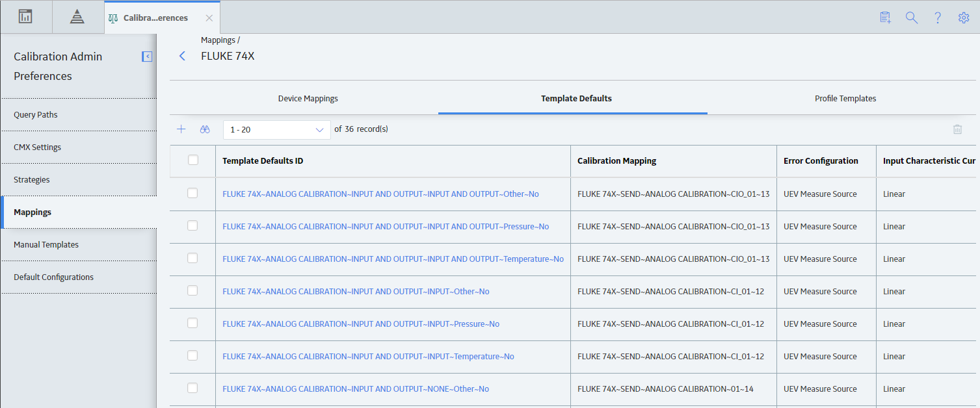The image size is (980, 408).
Task: Open Strategies section
Action: pos(78,180)
